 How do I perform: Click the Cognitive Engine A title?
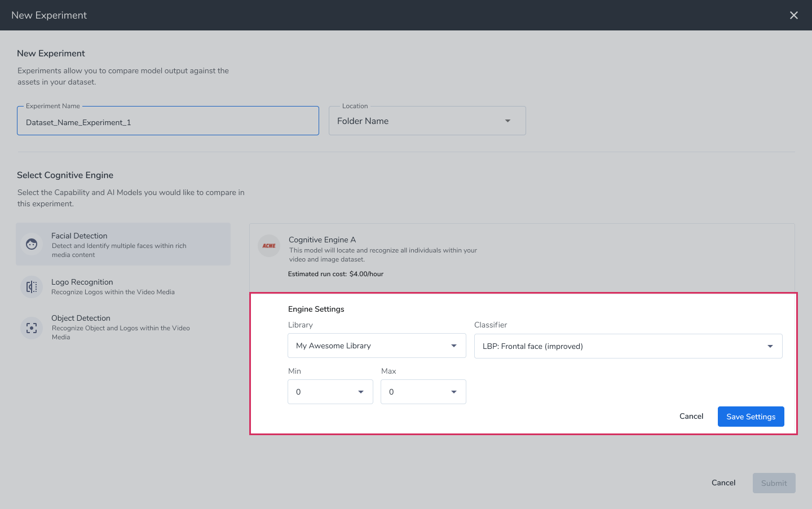[323, 240]
